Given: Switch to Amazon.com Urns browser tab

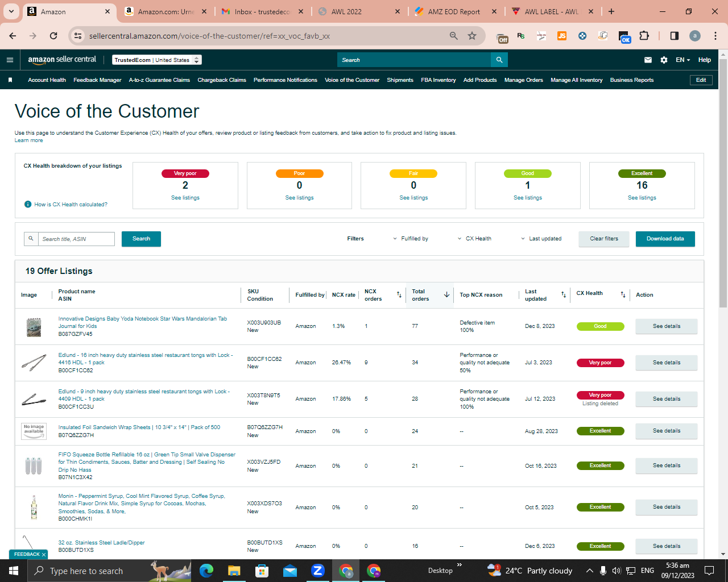Looking at the screenshot, I should pyautogui.click(x=166, y=11).
